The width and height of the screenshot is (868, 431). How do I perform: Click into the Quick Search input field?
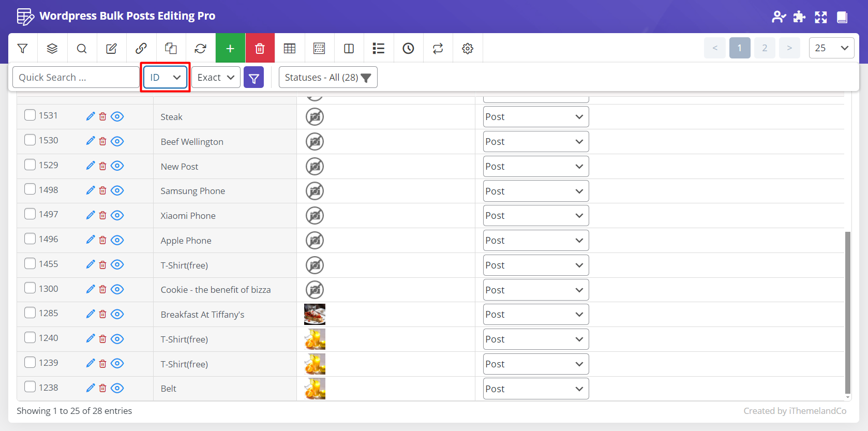[76, 78]
